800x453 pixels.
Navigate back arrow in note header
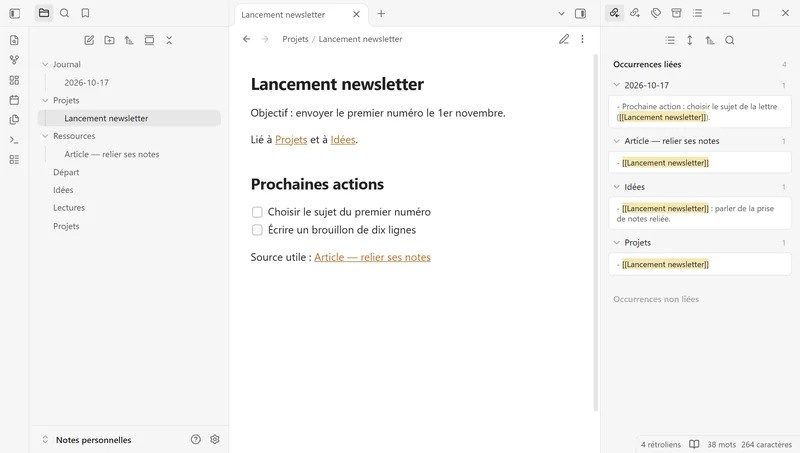tap(246, 39)
